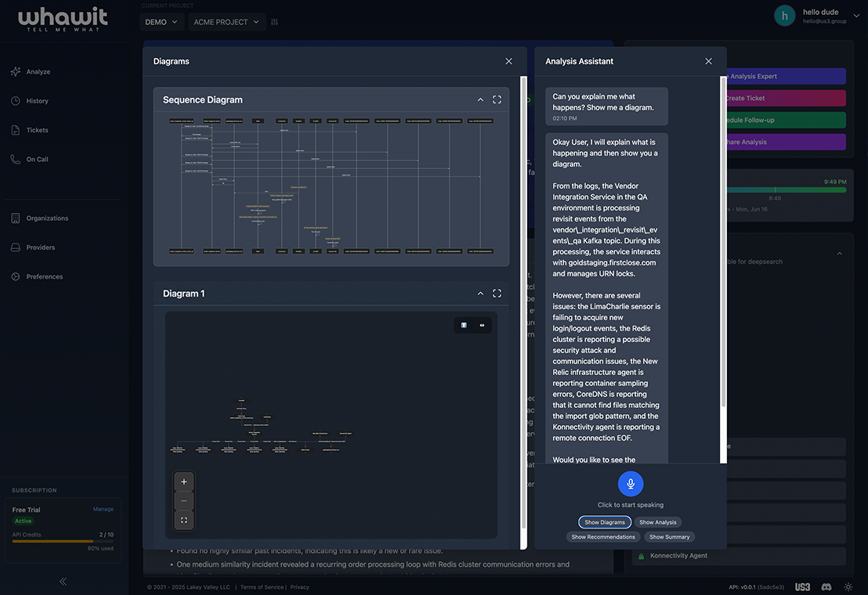
Task: Click the Analysis Assistant chat scrollbar
Action: (x=723, y=242)
